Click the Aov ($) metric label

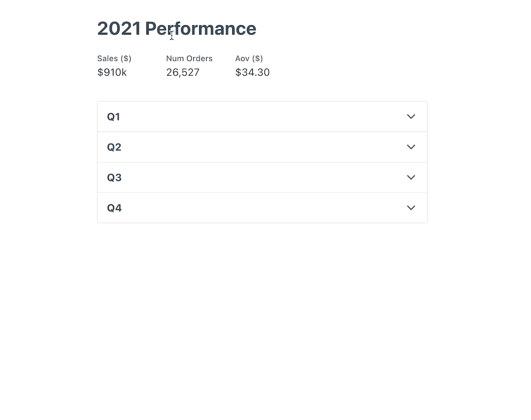(249, 58)
